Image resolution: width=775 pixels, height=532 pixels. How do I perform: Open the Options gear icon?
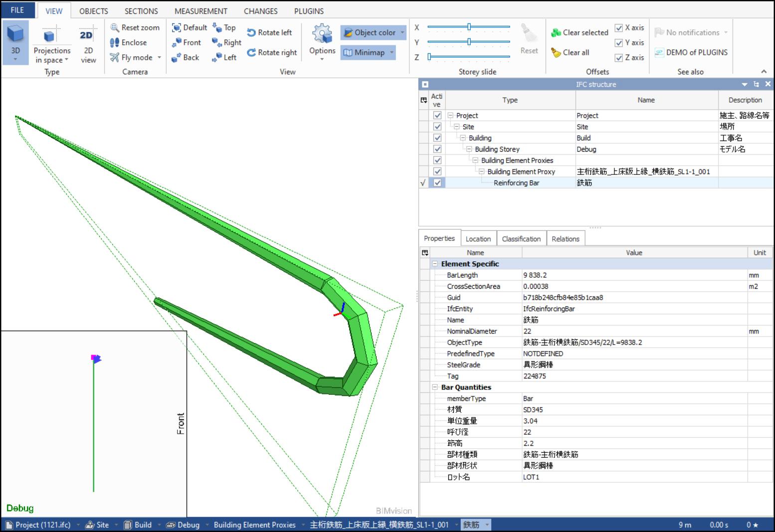tap(322, 34)
